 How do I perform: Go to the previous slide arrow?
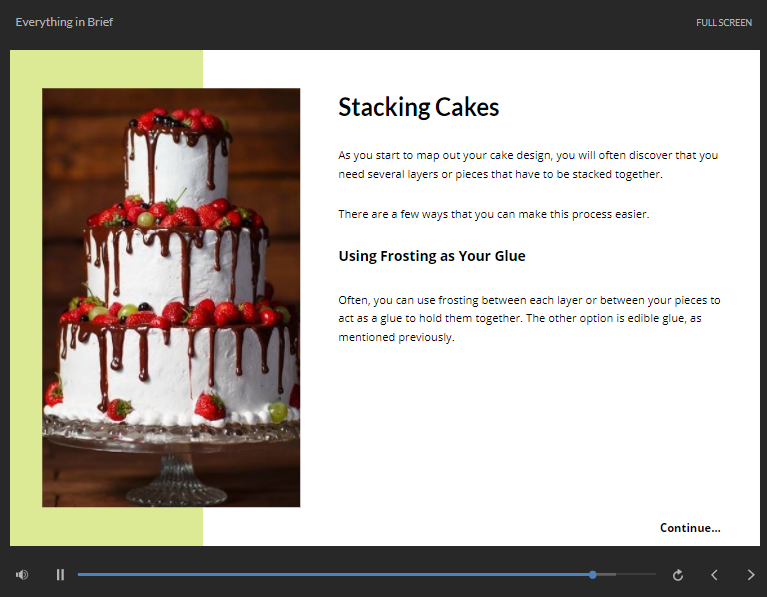click(x=714, y=575)
